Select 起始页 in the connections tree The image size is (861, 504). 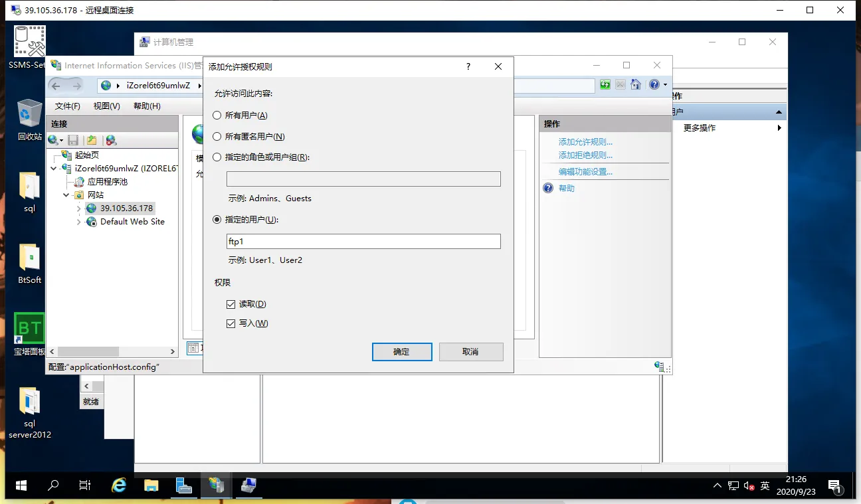[86, 155]
